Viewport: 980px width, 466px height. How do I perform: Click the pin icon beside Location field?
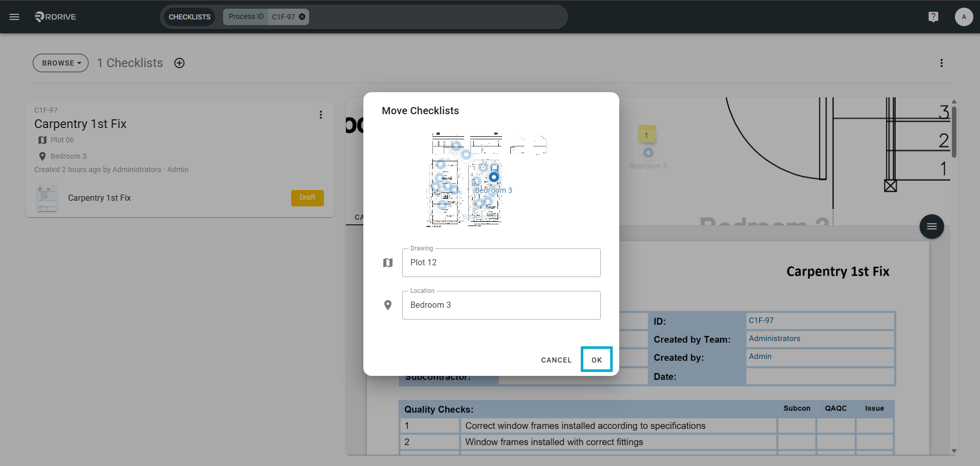[x=388, y=305]
